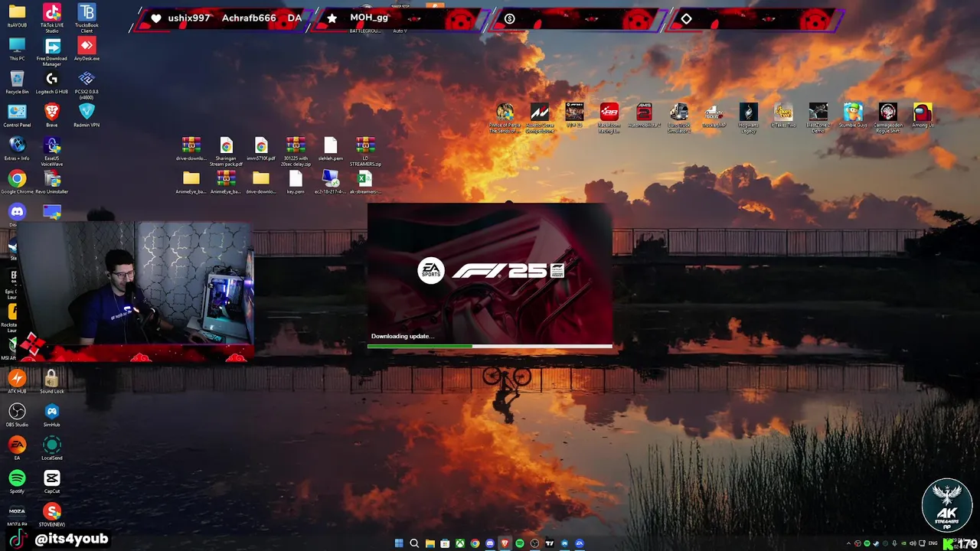Select the Revo Uninstaller icon
980x551 pixels.
click(52, 182)
